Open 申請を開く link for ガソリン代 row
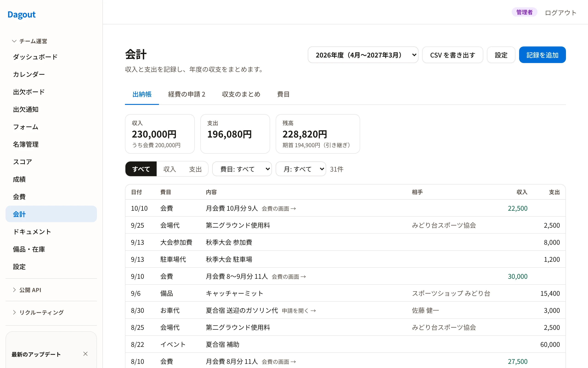The height and width of the screenshot is (368, 588). tap(299, 311)
